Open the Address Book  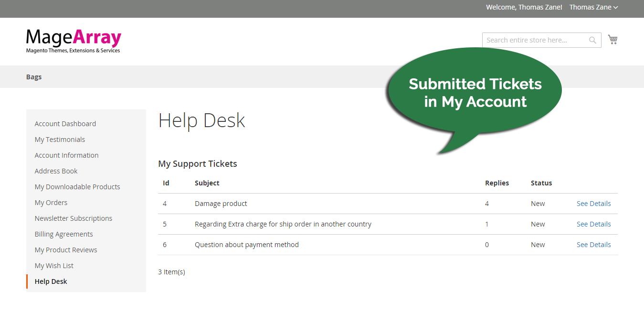[56, 171]
